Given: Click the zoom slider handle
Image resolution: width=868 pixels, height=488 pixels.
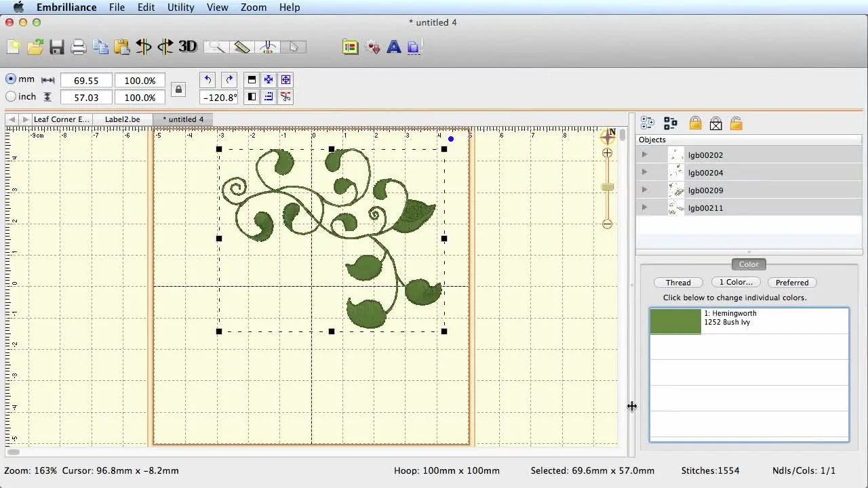Looking at the screenshot, I should [607, 187].
